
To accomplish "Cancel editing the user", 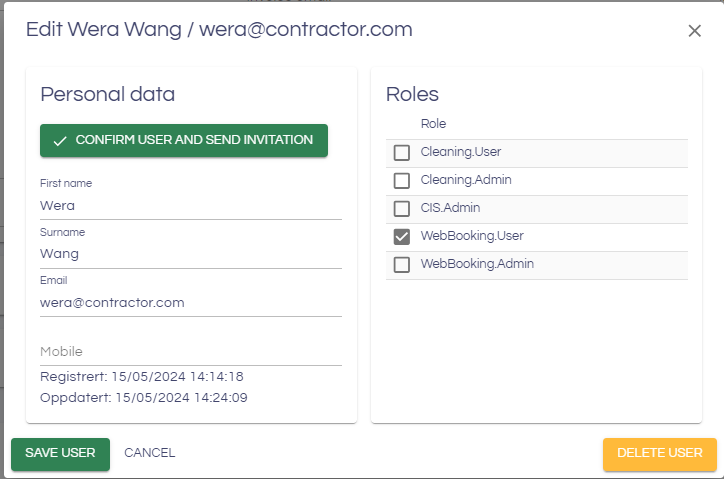I will tap(149, 453).
